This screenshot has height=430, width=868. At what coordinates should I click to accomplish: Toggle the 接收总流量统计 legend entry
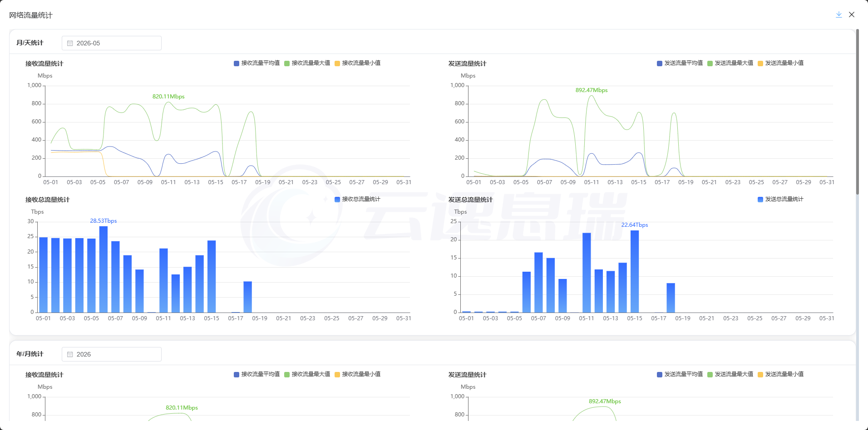click(358, 199)
